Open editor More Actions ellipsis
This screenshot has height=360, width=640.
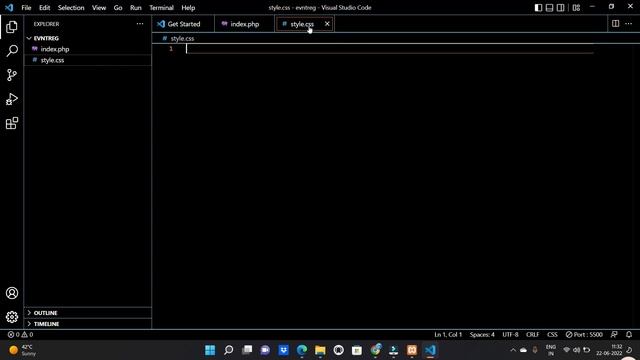629,24
